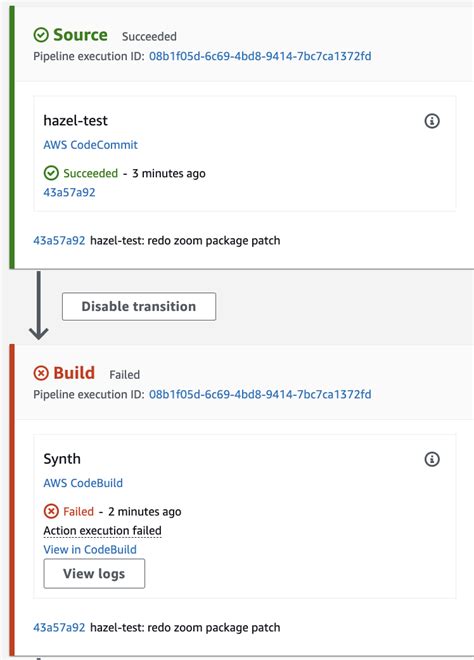Open info icon for hazel-test action
The width and height of the screenshot is (474, 660).
[431, 121]
